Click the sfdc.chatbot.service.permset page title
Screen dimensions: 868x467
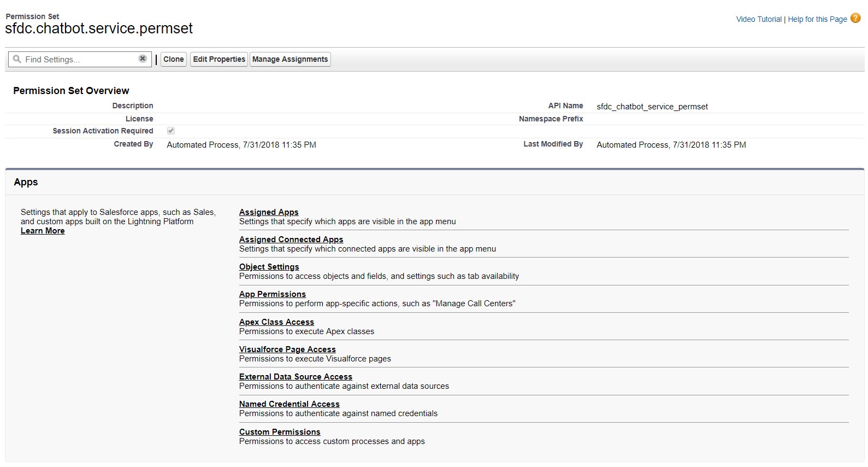(x=99, y=28)
